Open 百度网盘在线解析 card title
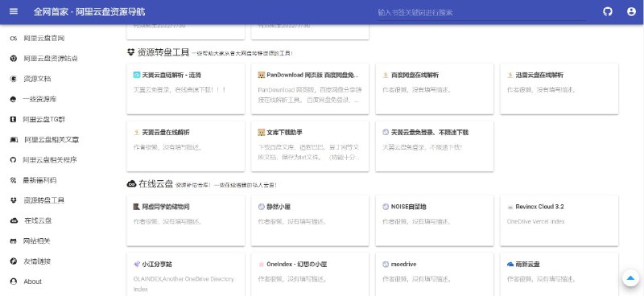The image size is (644, 296). pyautogui.click(x=415, y=75)
